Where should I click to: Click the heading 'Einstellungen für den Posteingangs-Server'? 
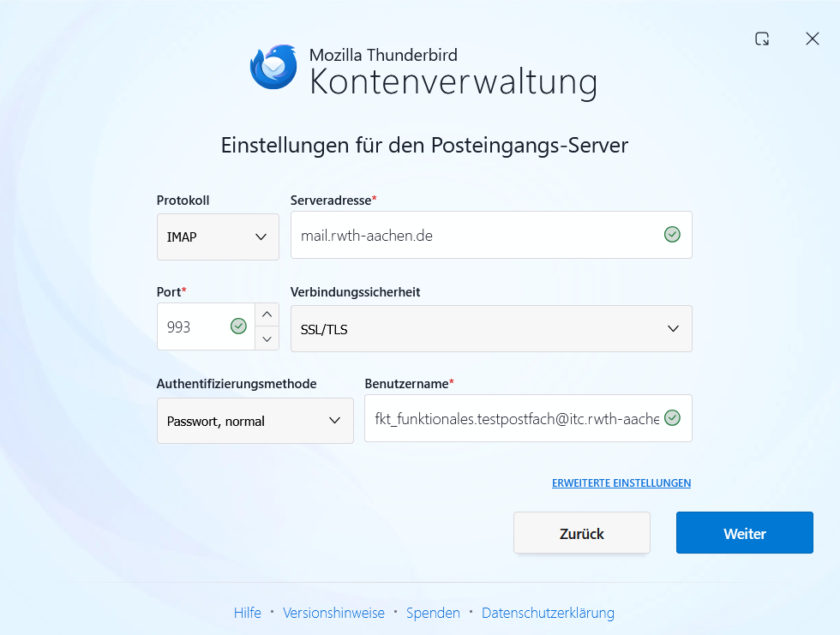pyautogui.click(x=424, y=146)
